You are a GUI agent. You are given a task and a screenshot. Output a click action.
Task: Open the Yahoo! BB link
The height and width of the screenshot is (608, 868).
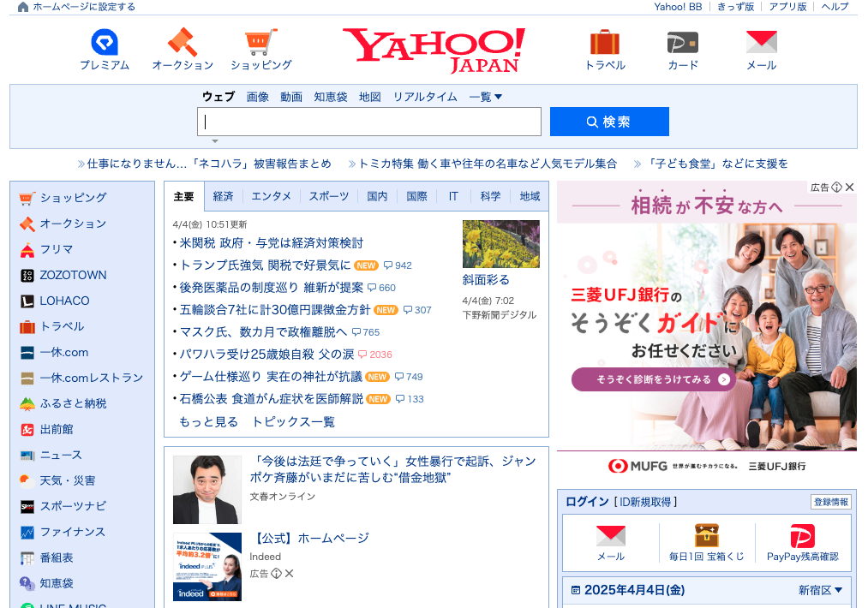pyautogui.click(x=678, y=7)
